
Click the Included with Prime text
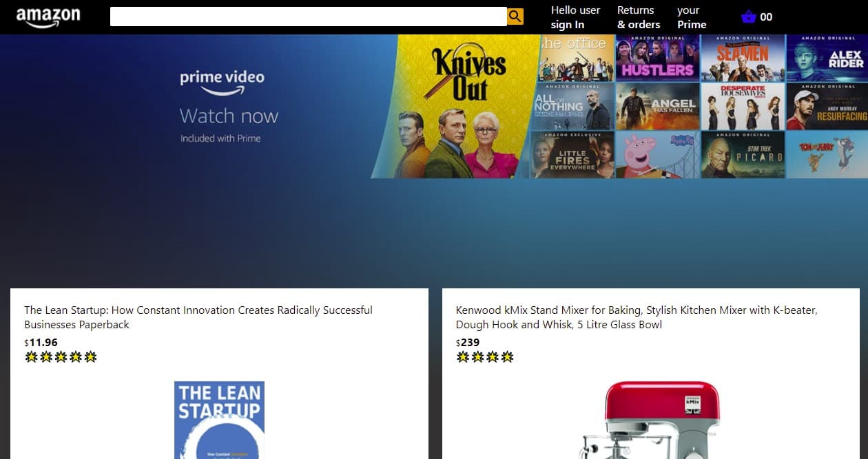pos(220,138)
